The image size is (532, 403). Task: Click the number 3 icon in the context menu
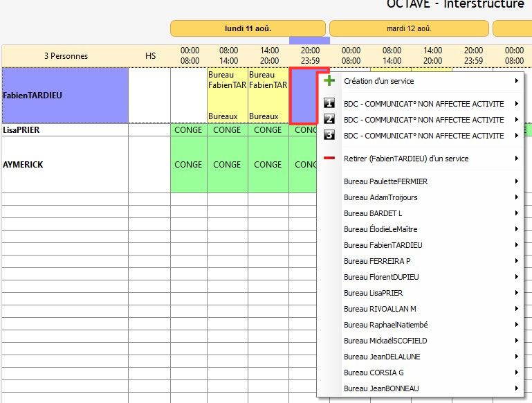[329, 136]
